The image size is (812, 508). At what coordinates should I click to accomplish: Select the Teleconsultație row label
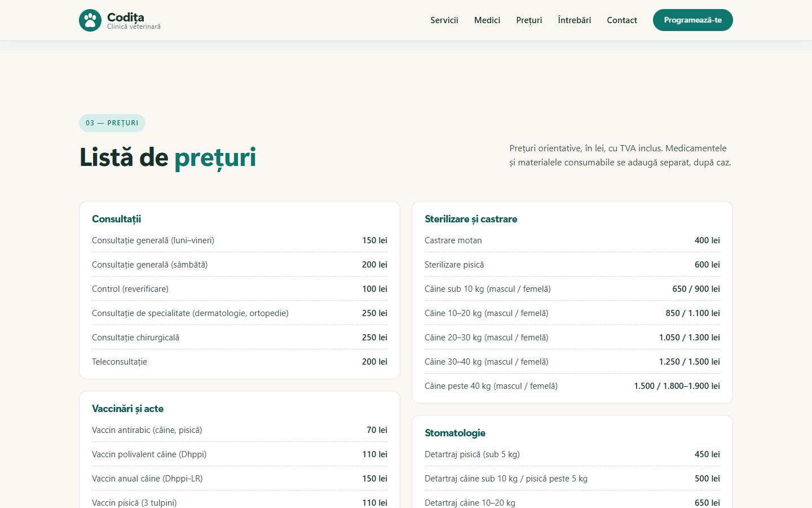pyautogui.click(x=120, y=362)
